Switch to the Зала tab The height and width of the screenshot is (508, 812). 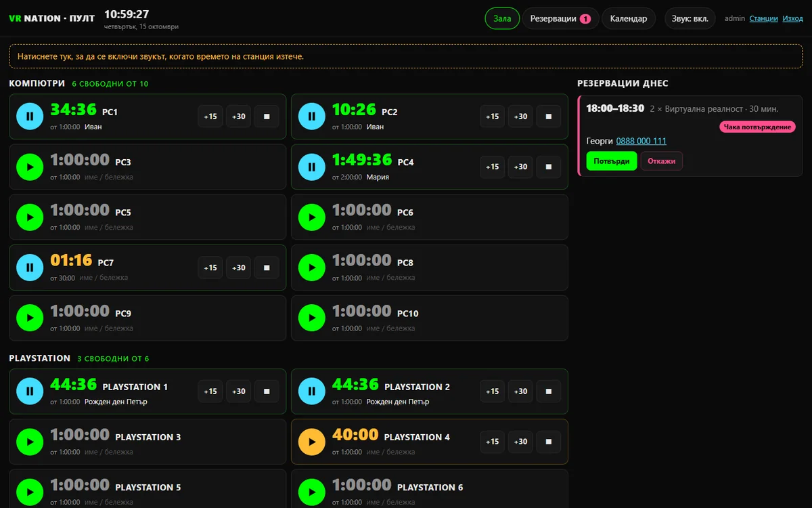502,18
